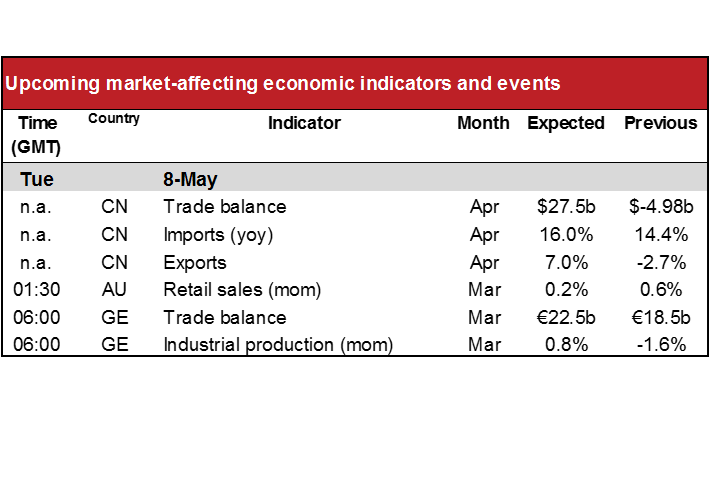
Task: Click the $-4.98b previous value
Action: point(661,207)
